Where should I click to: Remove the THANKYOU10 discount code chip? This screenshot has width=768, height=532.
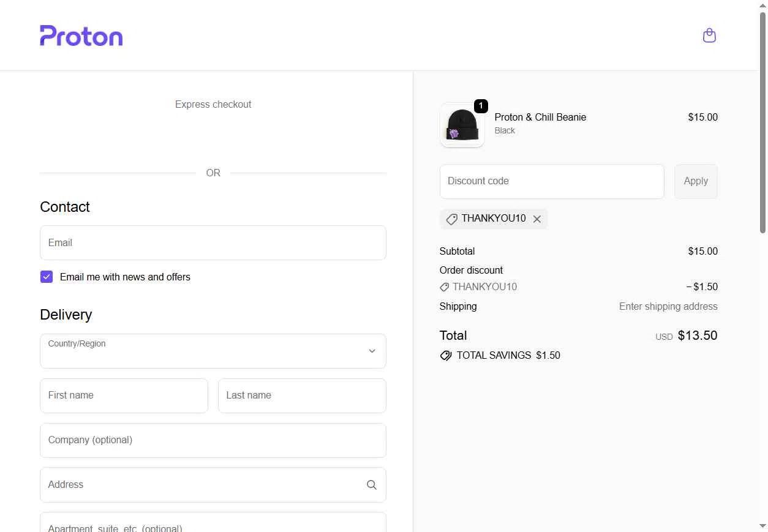tap(537, 219)
